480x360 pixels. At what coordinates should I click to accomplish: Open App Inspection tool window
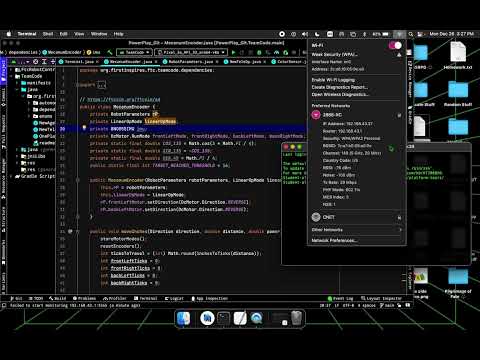click(209, 298)
